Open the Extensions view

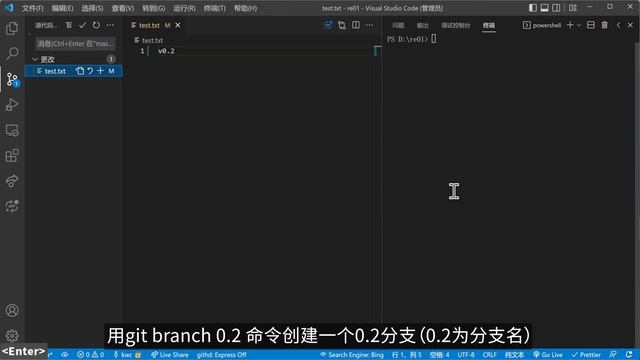coord(12,156)
